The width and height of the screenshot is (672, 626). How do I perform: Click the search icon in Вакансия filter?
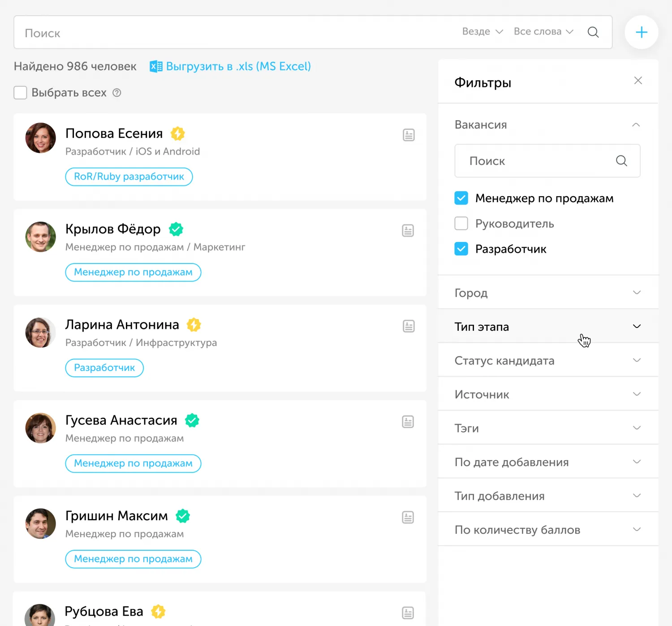621,161
